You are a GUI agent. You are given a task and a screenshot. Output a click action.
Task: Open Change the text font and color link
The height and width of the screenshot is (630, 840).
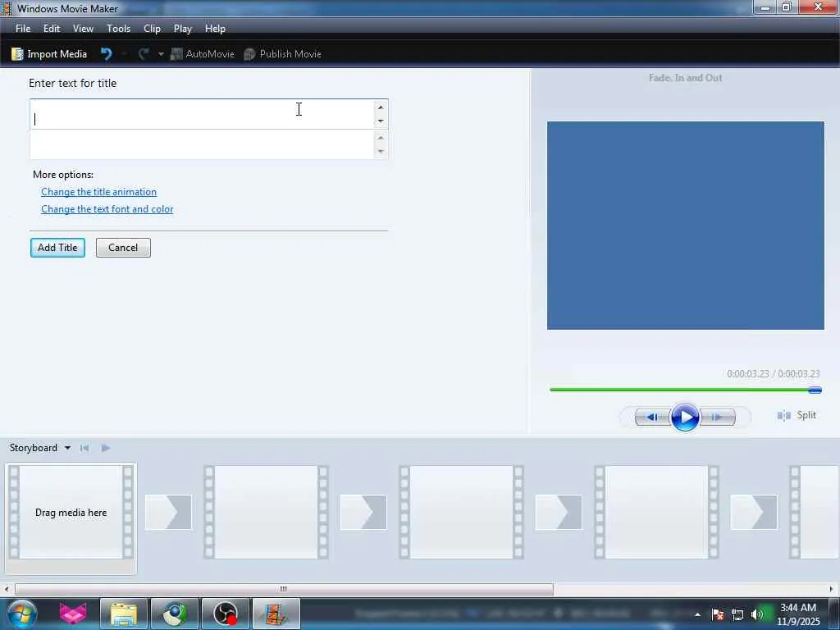[x=107, y=209]
